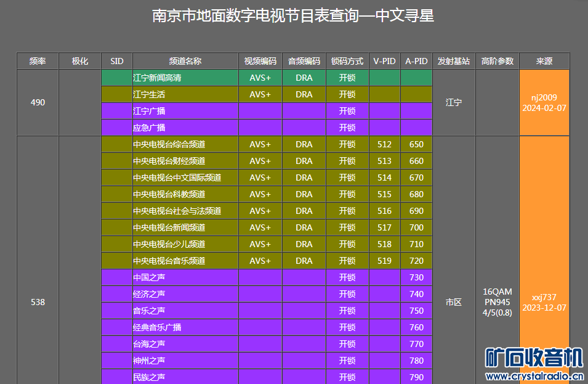Click the 经典音乐广播 channel cell
This screenshot has height=384, width=588.
(157, 327)
